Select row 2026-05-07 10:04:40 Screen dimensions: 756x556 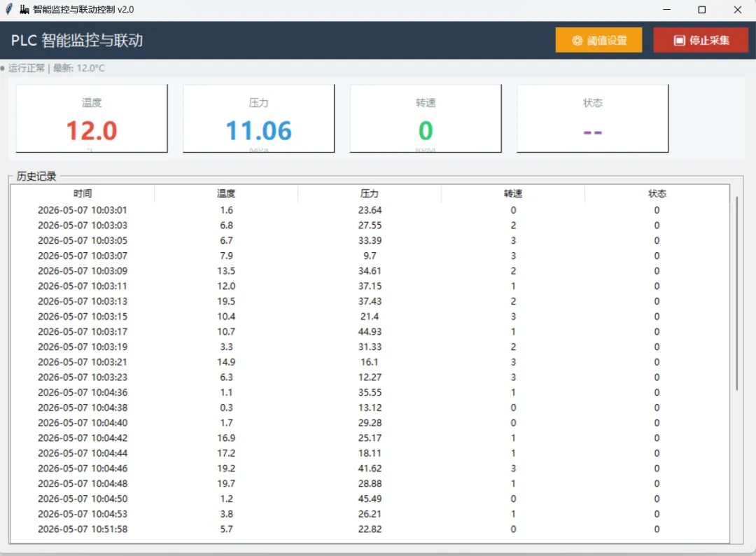[370, 423]
